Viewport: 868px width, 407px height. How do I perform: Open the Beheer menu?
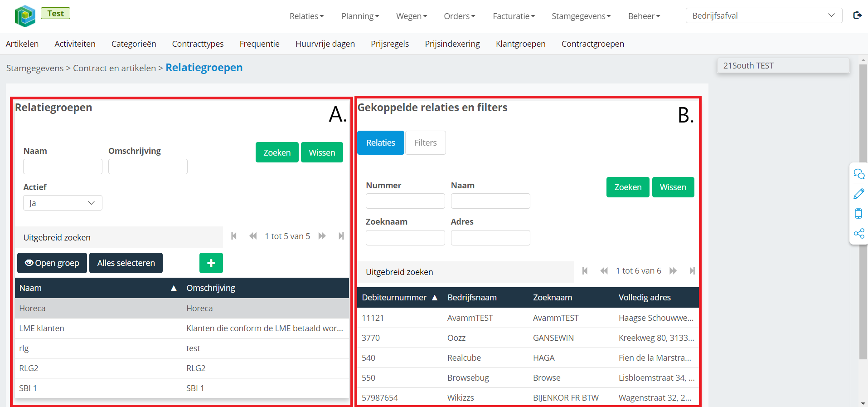tap(644, 16)
